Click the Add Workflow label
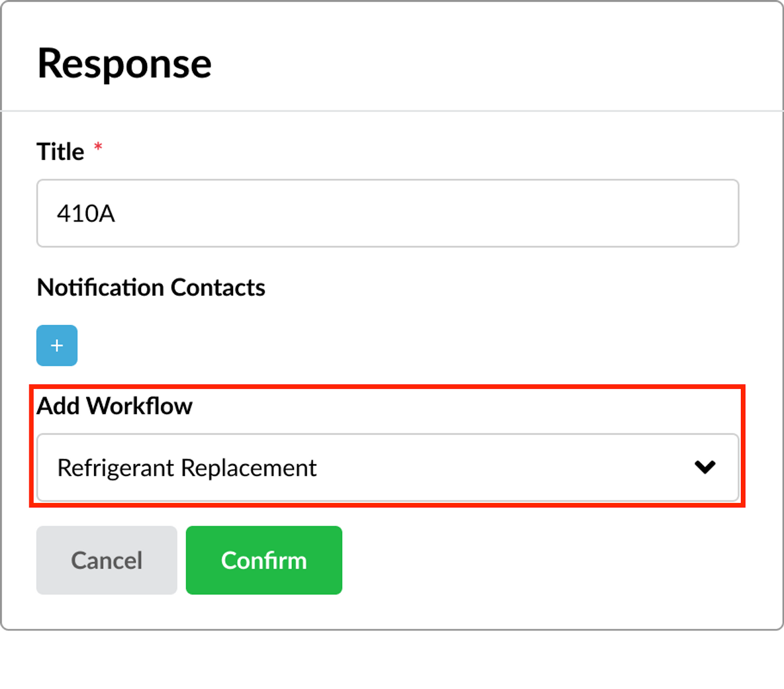This screenshot has height=689, width=784. [115, 406]
